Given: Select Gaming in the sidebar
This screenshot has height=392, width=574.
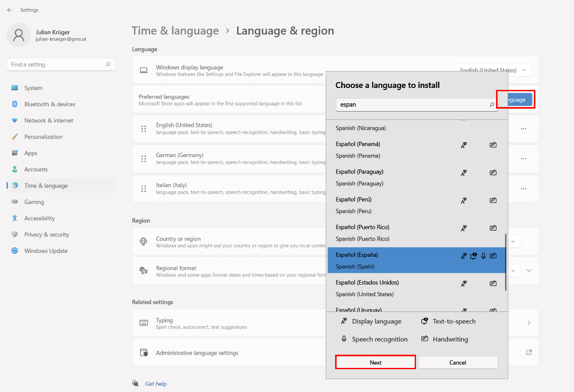Looking at the screenshot, I should click(x=32, y=202).
